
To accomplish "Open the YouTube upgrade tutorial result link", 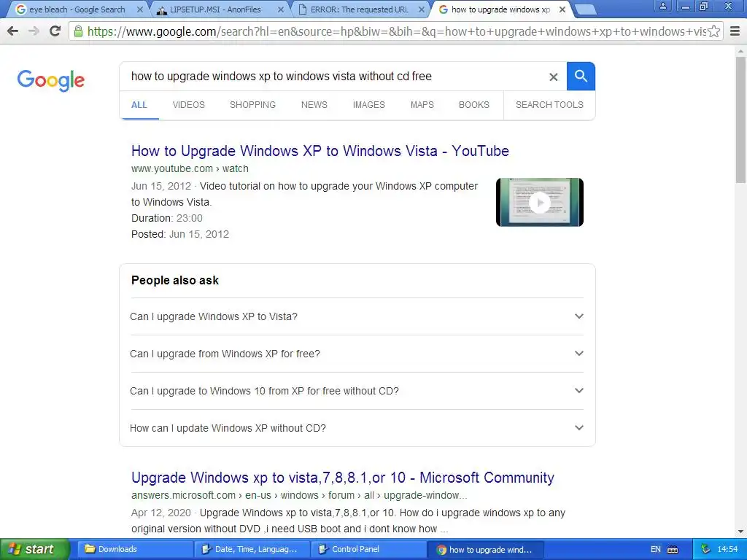I will (x=320, y=151).
